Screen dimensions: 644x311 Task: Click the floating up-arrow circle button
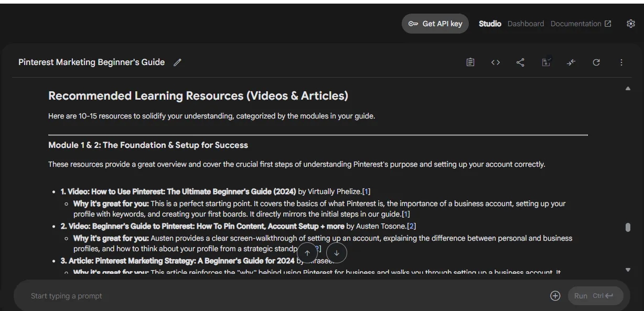coord(307,253)
